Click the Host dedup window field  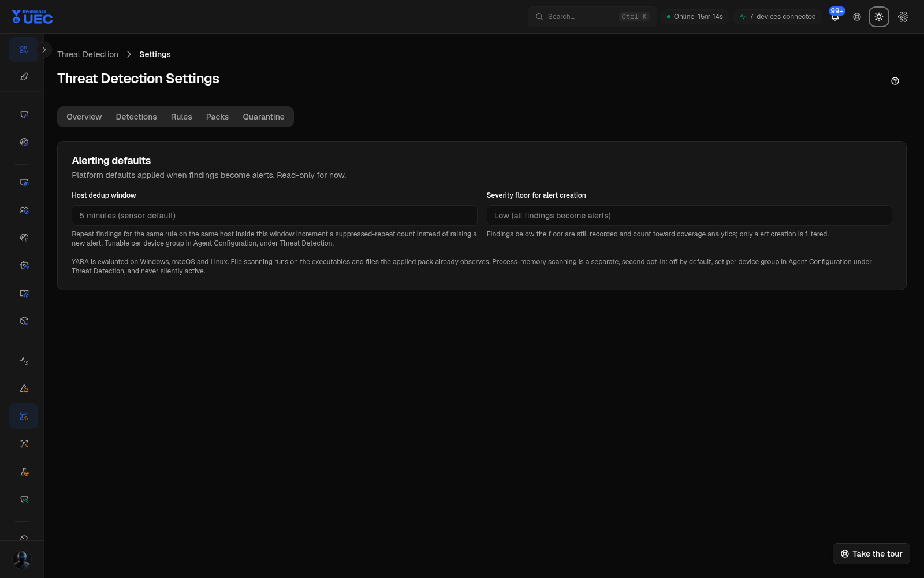[x=274, y=216]
